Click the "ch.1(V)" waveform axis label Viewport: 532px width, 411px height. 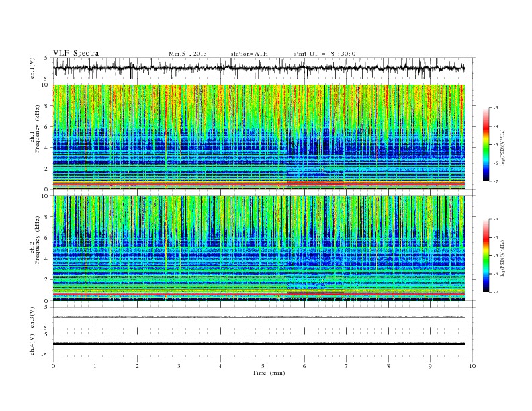click(32, 68)
